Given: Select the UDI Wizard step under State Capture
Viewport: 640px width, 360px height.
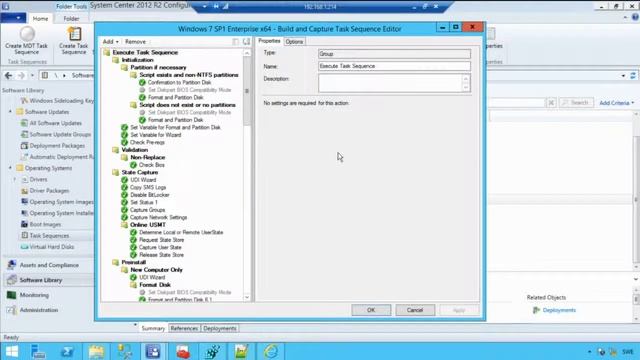Looking at the screenshot, I should point(143,180).
